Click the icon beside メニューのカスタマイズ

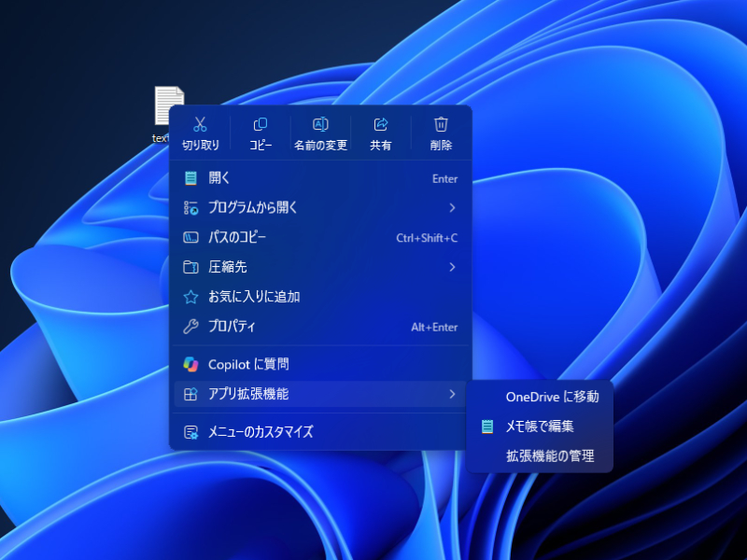pyautogui.click(x=190, y=432)
